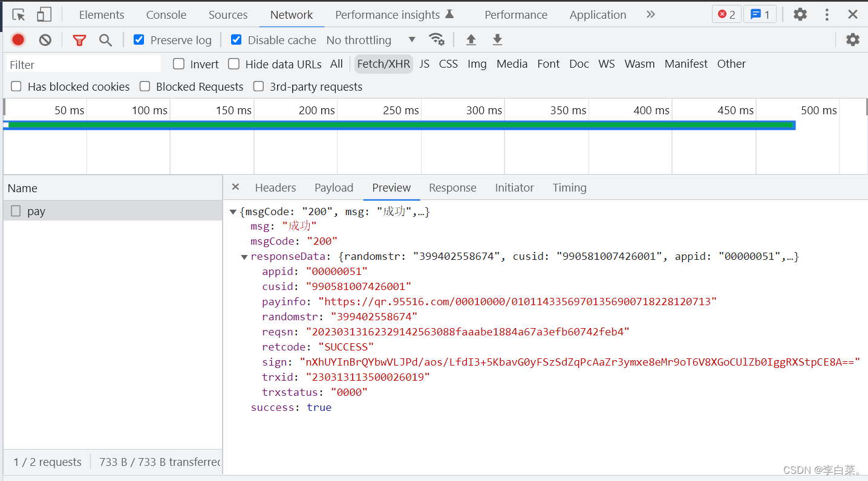Export network log as HAR

[497, 39]
